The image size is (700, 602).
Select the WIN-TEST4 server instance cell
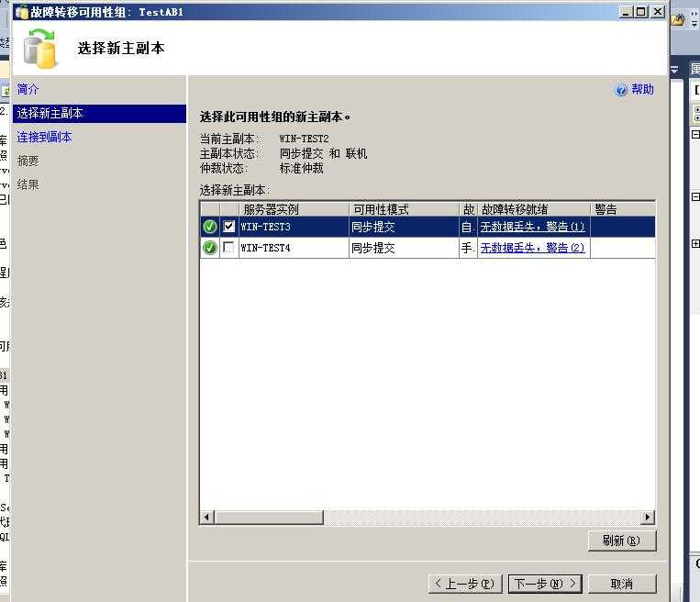(x=294, y=248)
